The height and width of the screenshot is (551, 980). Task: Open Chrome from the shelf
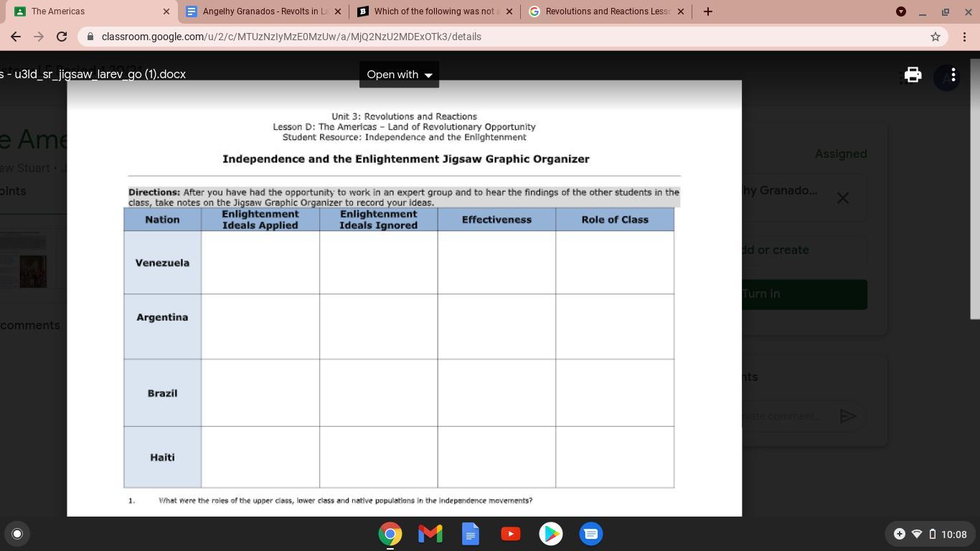390,534
